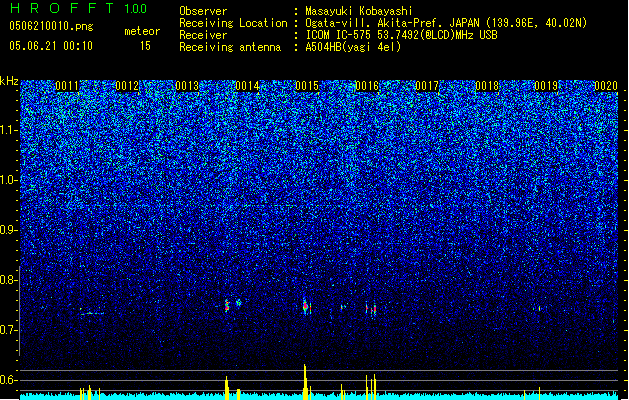Image resolution: width=629 pixels, height=400 pixels.
Task: Click the Receiving Location label
Action: point(233,23)
